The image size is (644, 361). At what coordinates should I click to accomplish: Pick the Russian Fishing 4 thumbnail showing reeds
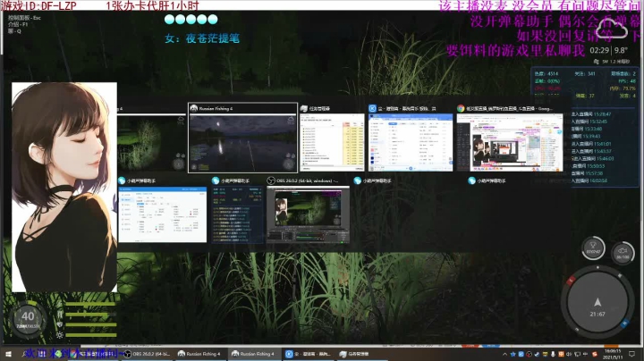tap(151, 142)
